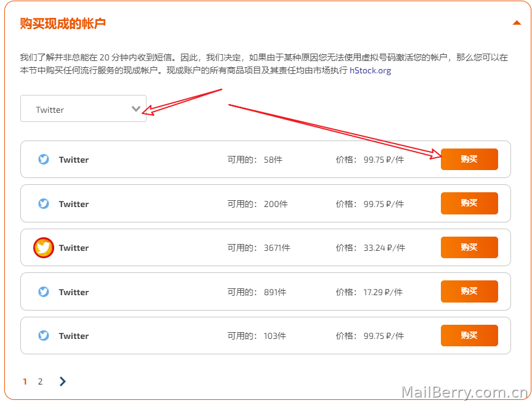Click the 可用的: 58件 text

tap(255, 160)
